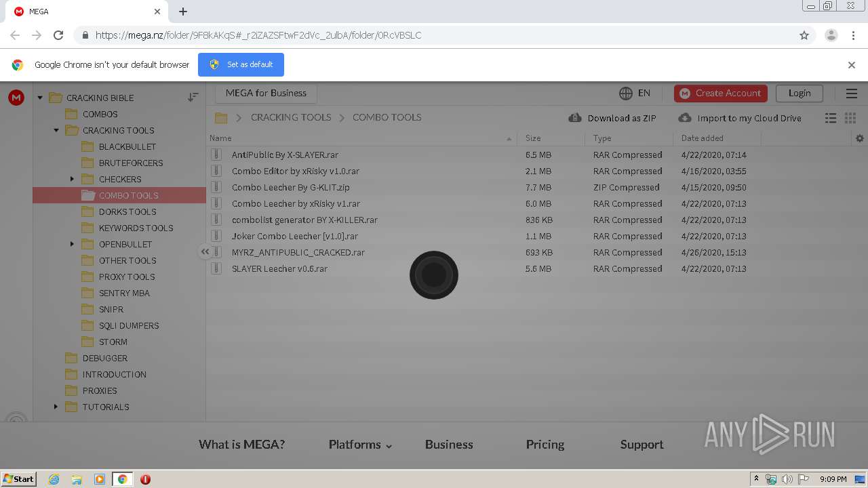Sort files by Type column

click(629, 138)
